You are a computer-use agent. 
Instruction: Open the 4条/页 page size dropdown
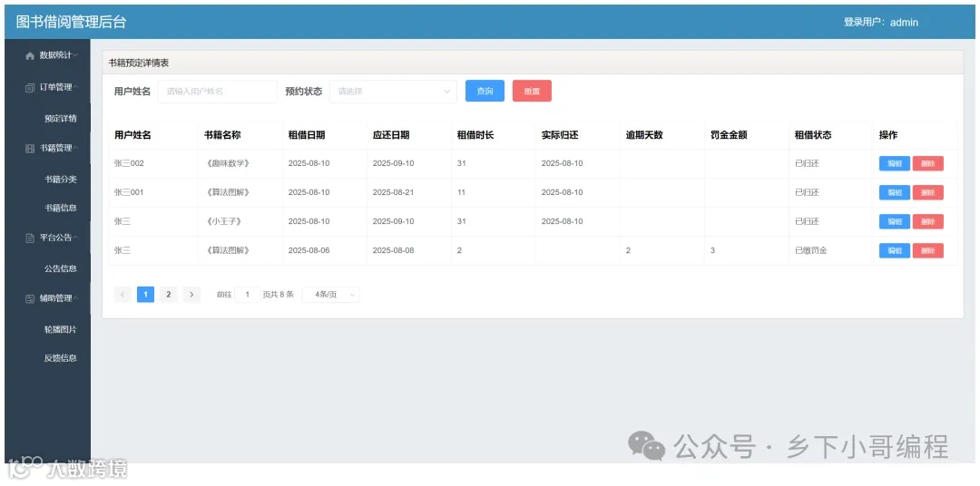pos(330,294)
